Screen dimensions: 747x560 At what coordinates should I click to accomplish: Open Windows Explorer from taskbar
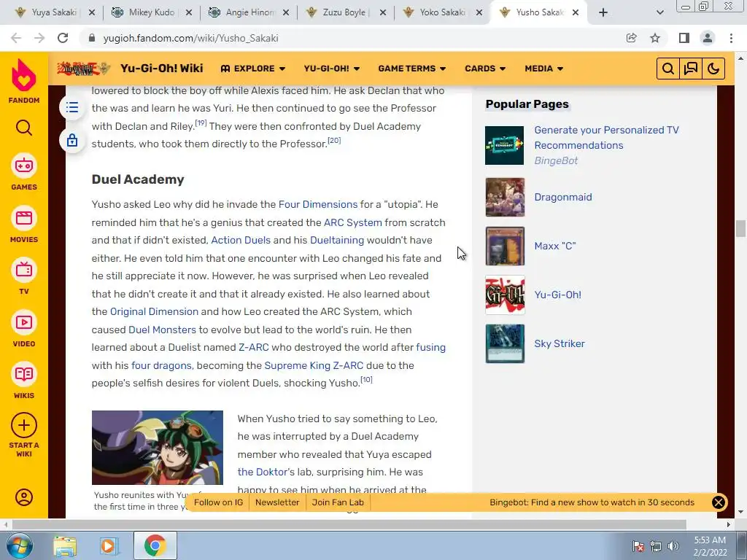[65, 546]
